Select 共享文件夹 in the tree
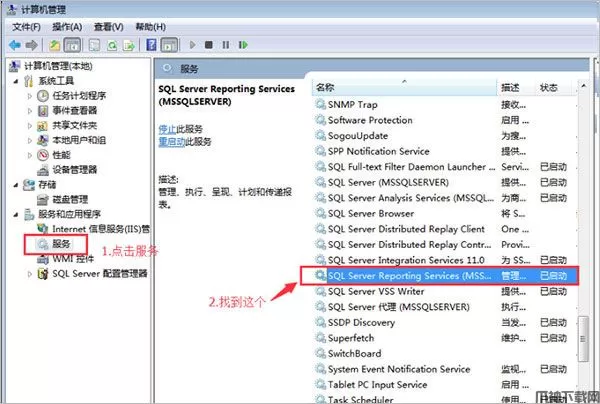This screenshot has height=404, width=600. click(75, 125)
